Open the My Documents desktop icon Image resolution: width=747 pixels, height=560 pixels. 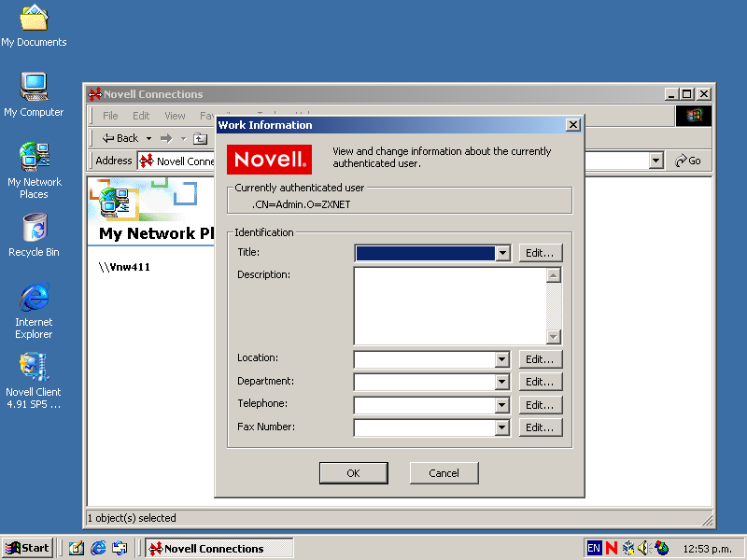click(x=34, y=26)
